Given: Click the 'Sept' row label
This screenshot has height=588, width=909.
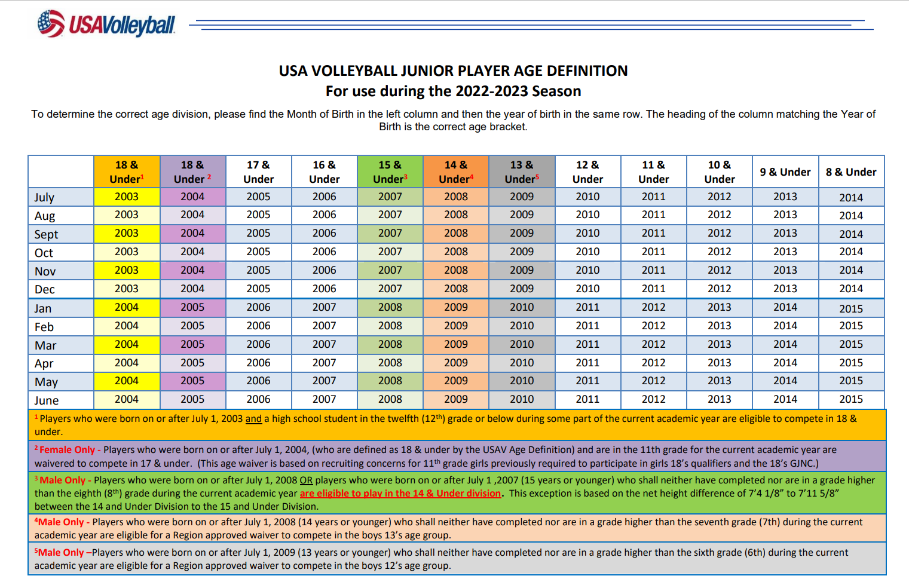Looking at the screenshot, I should pos(61,234).
